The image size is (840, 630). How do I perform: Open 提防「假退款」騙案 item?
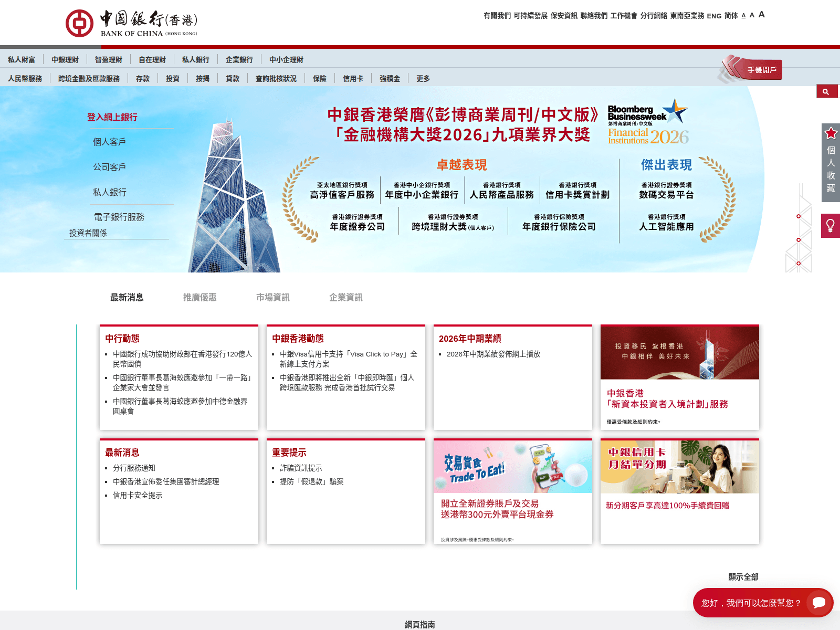click(312, 482)
